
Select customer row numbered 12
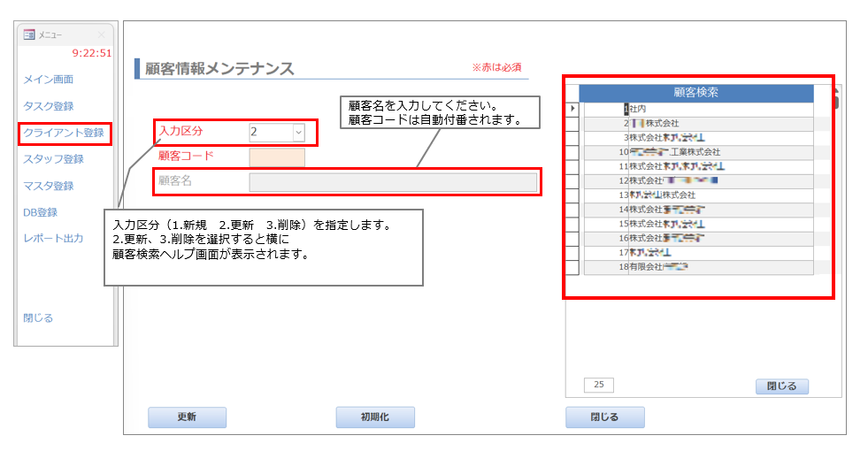point(699,181)
